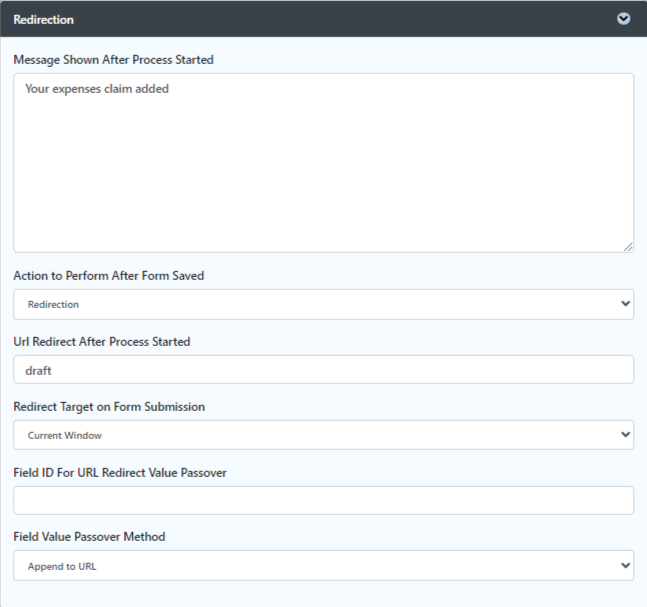Select the 'Current Window' text in redirect target box
The width and height of the screenshot is (647, 607).
tap(65, 435)
